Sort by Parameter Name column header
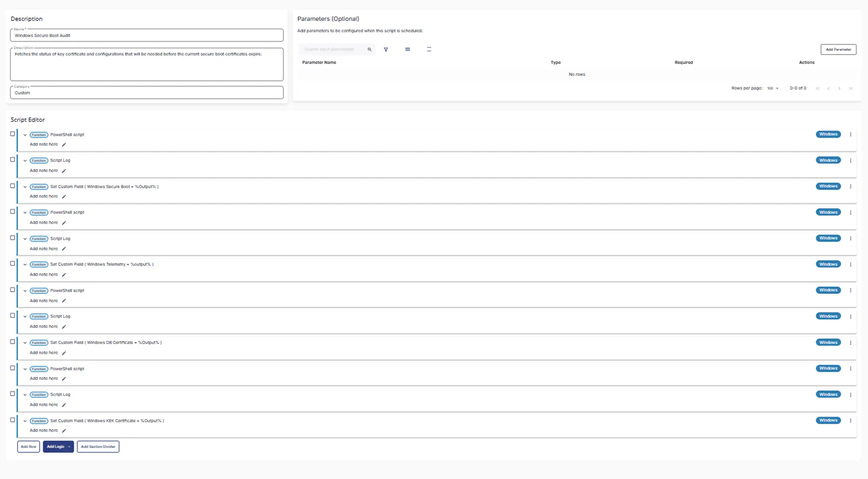The height and width of the screenshot is (479, 868). 319,63
